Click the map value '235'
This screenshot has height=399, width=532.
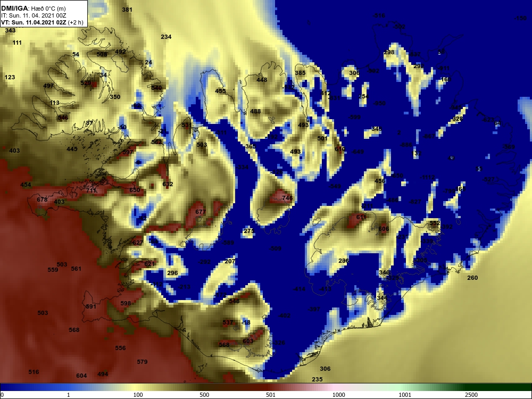point(317,379)
